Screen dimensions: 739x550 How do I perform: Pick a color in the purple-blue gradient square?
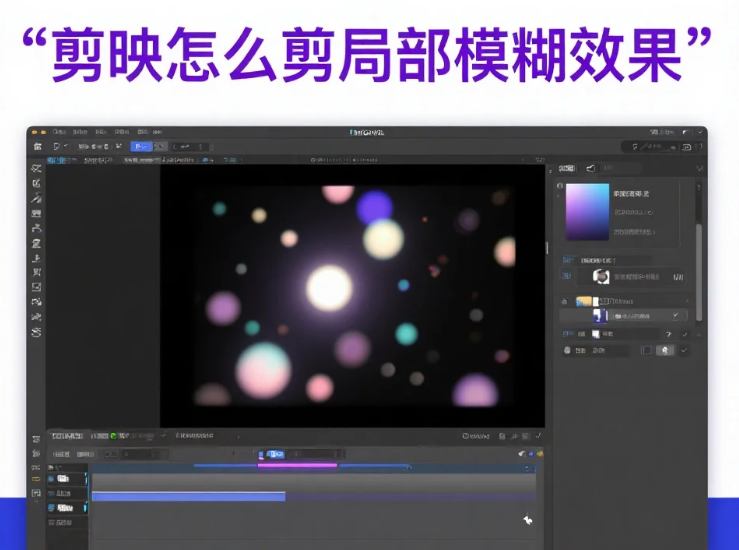587,212
